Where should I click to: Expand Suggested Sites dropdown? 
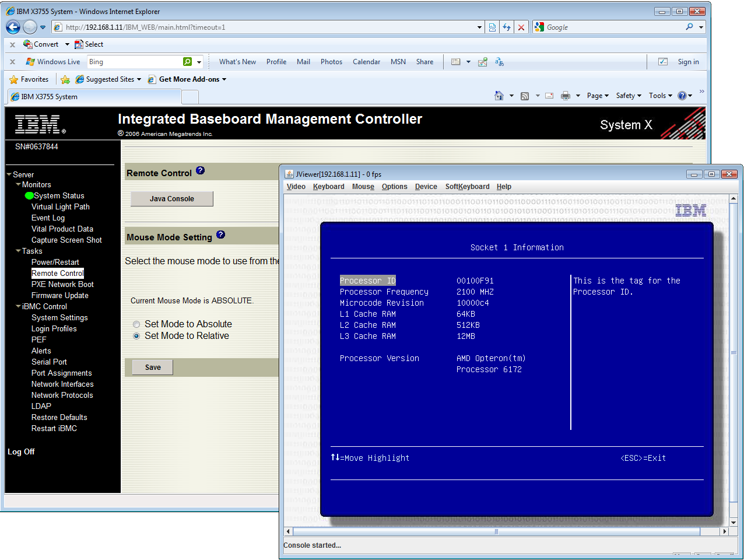pos(139,79)
